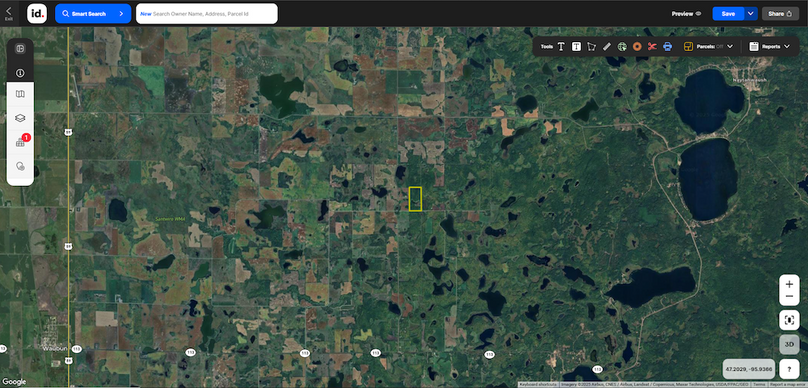Toggle Parcels off indicator

[720, 46]
